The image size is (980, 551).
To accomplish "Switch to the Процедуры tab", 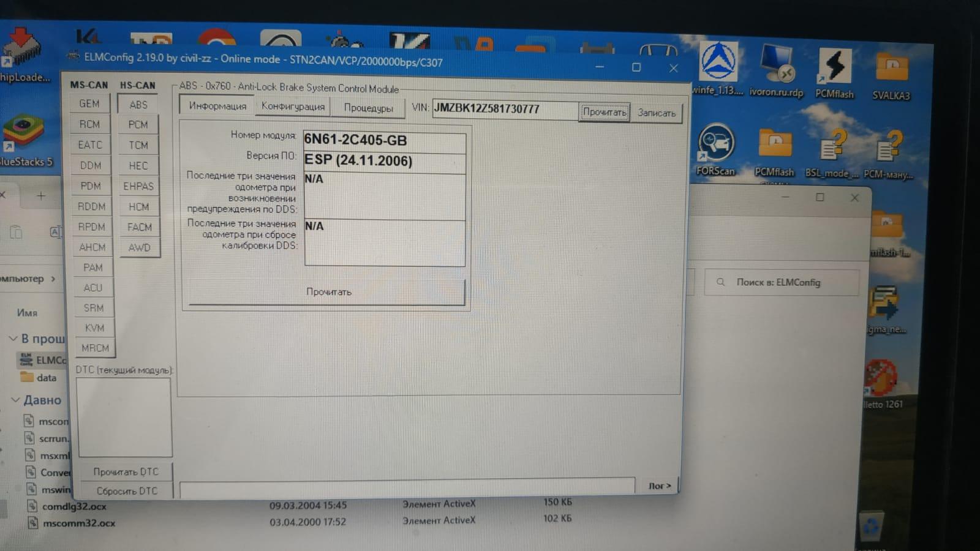I will (368, 108).
